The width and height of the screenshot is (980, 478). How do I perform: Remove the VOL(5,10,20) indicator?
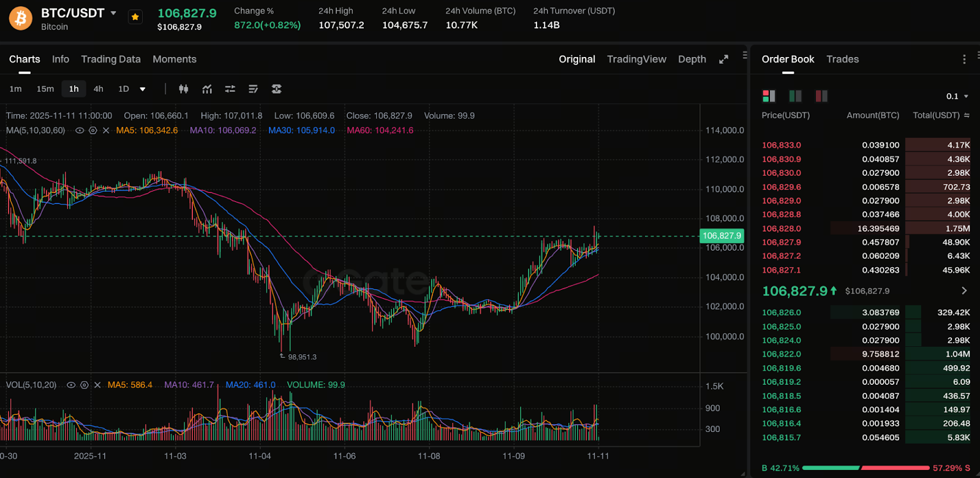97,385
